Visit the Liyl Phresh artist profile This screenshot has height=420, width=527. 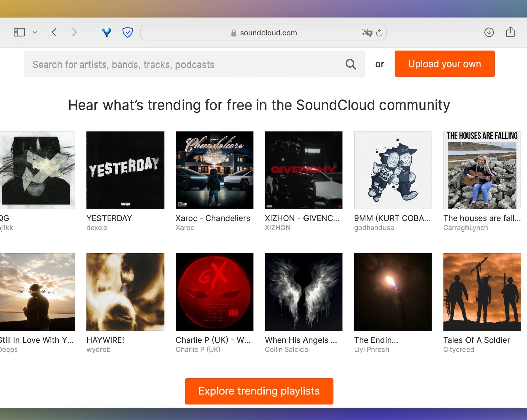pyautogui.click(x=371, y=350)
